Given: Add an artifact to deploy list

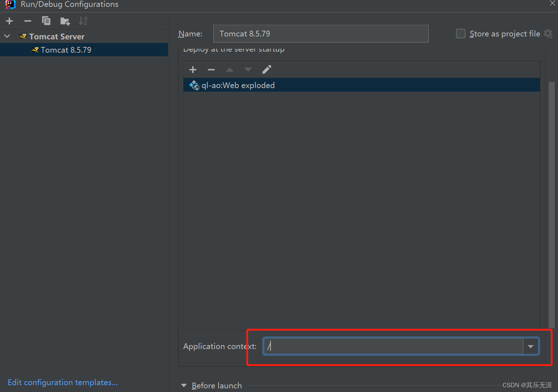Looking at the screenshot, I should [x=193, y=70].
